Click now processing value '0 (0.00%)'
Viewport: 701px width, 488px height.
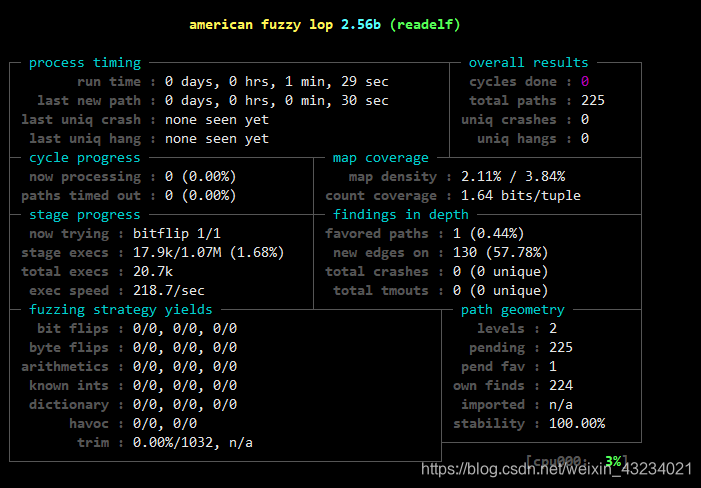pyautogui.click(x=201, y=177)
